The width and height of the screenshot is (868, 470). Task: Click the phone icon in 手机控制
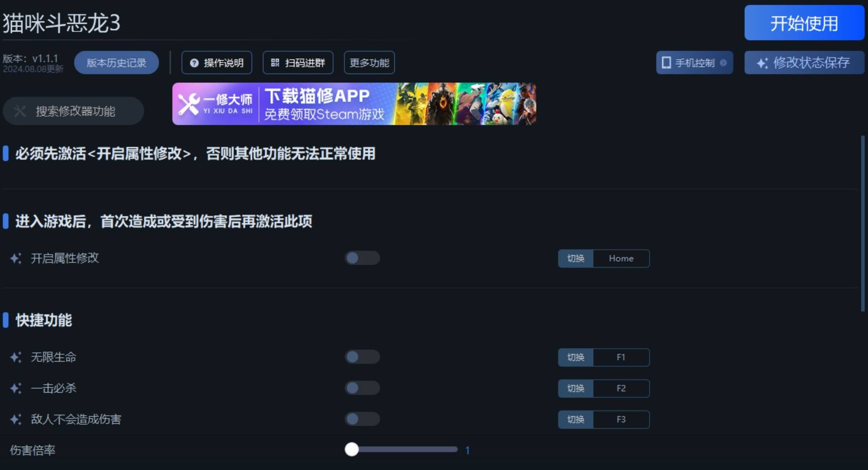pyautogui.click(x=666, y=63)
